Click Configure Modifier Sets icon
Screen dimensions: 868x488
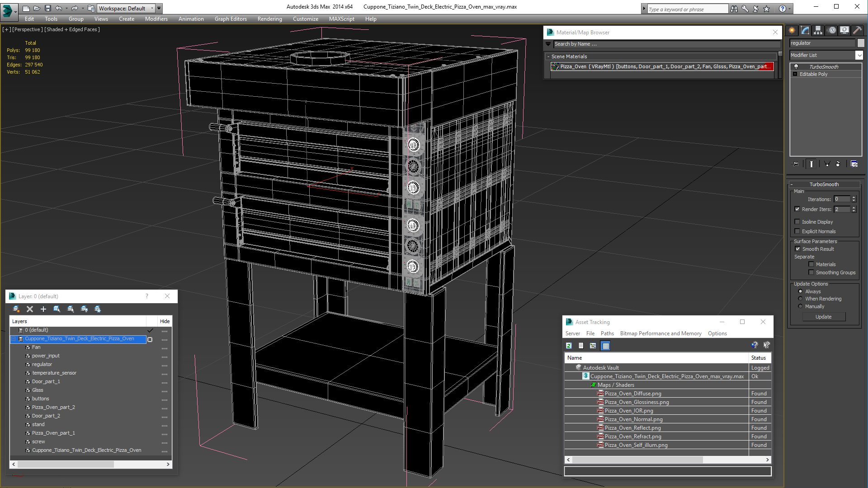coord(854,164)
